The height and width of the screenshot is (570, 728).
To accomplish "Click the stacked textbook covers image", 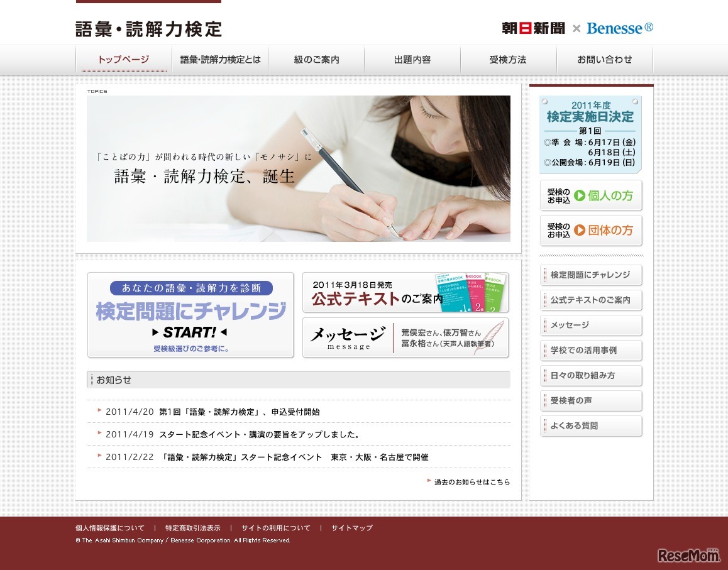I will (471, 292).
